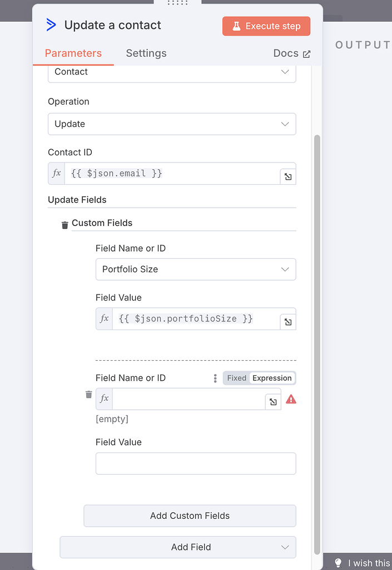Click the empty Field Value input box
392x570 pixels.
point(195,463)
